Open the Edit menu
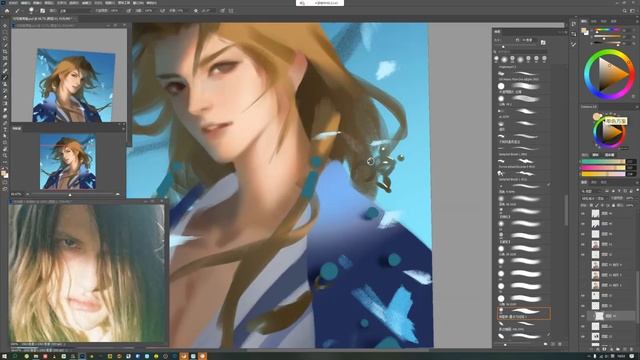This screenshot has height=360, width=640. point(25,2)
